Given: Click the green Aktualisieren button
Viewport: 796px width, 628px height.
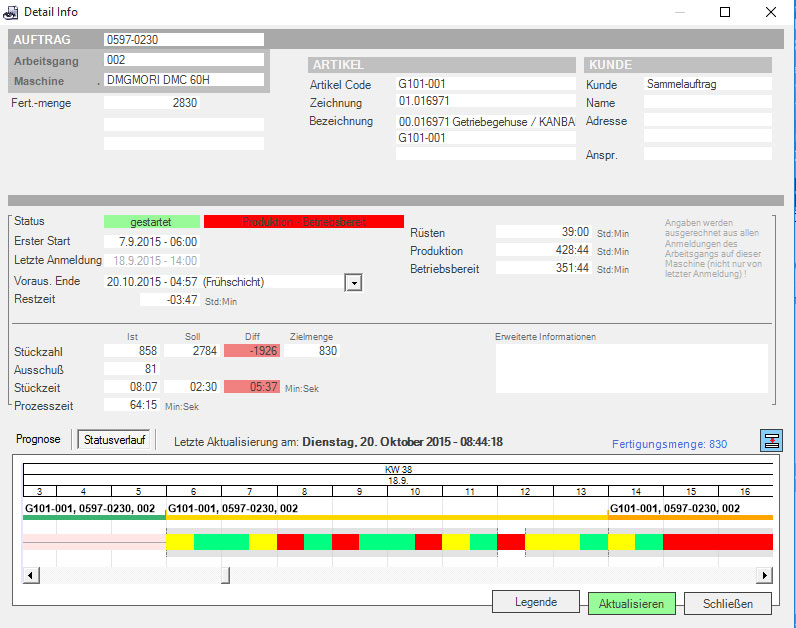Looking at the screenshot, I should point(631,604).
